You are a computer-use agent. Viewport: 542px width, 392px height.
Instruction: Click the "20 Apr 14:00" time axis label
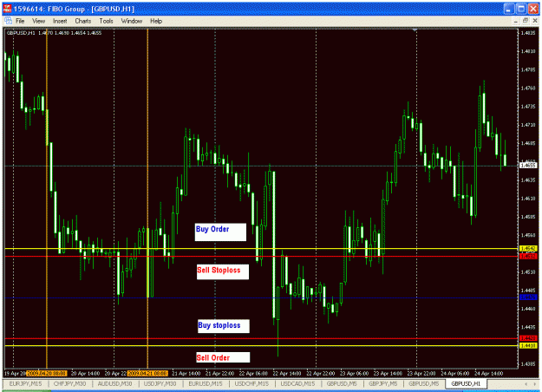[x=85, y=373]
